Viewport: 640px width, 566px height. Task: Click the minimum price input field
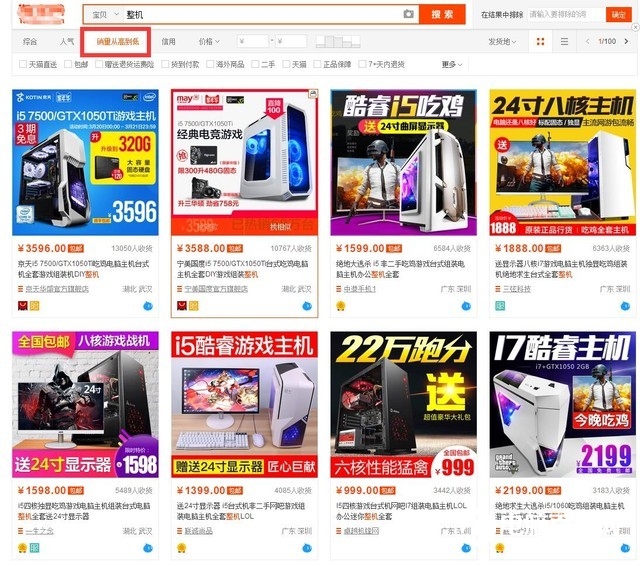click(253, 42)
